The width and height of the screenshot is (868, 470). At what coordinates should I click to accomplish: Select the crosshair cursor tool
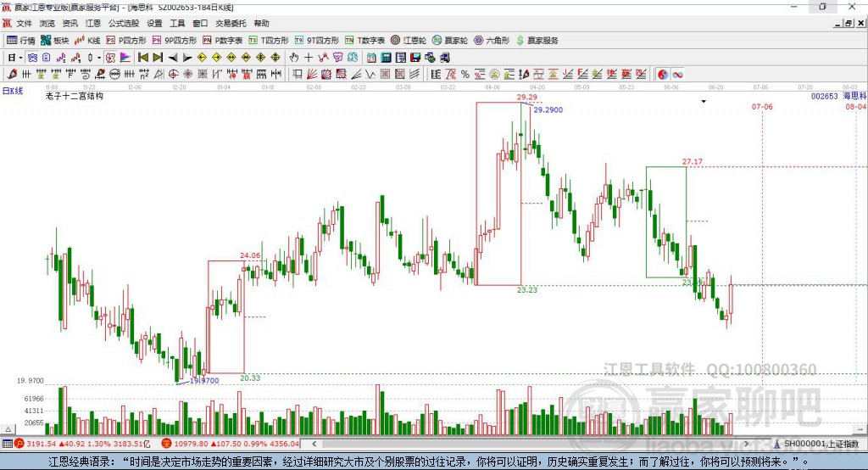coord(309,58)
